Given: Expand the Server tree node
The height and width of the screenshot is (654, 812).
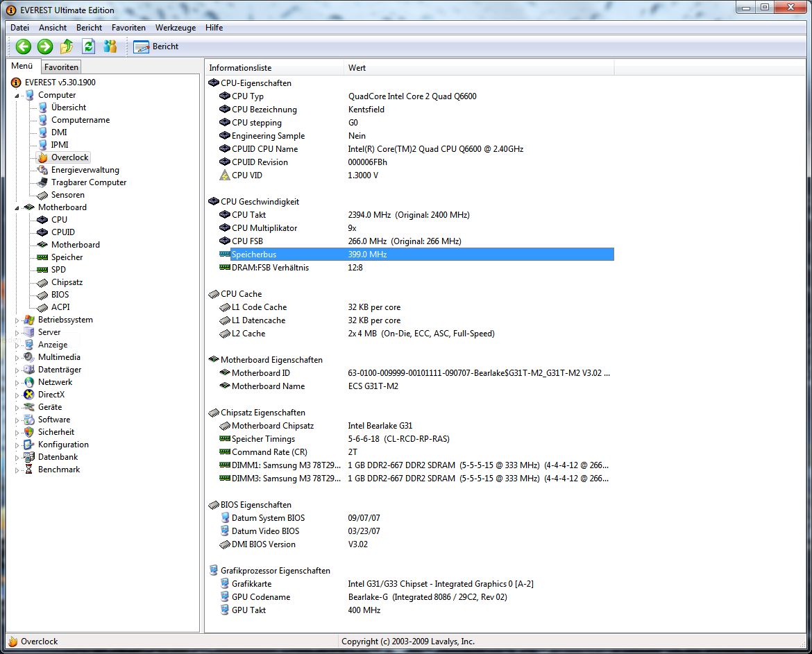Looking at the screenshot, I should pos(17,333).
